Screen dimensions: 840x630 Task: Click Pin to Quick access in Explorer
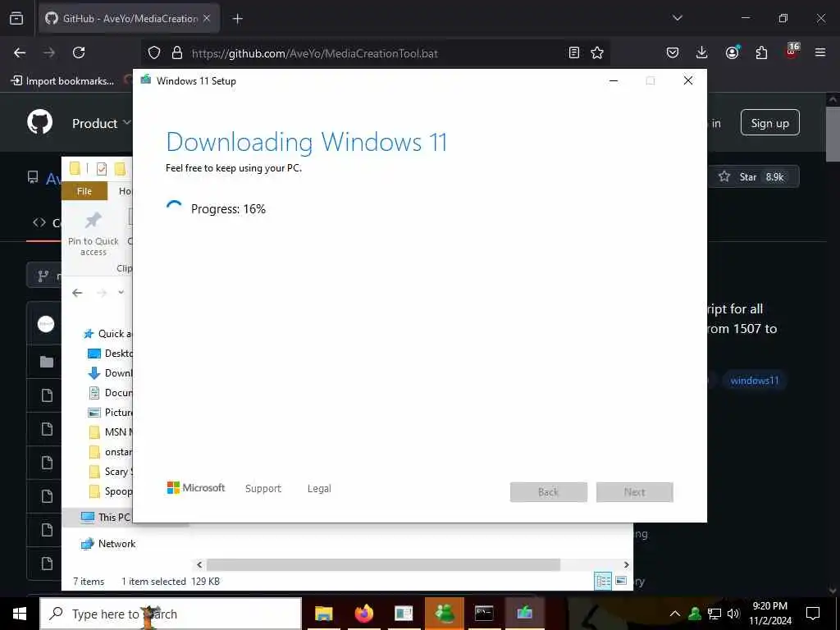click(94, 234)
